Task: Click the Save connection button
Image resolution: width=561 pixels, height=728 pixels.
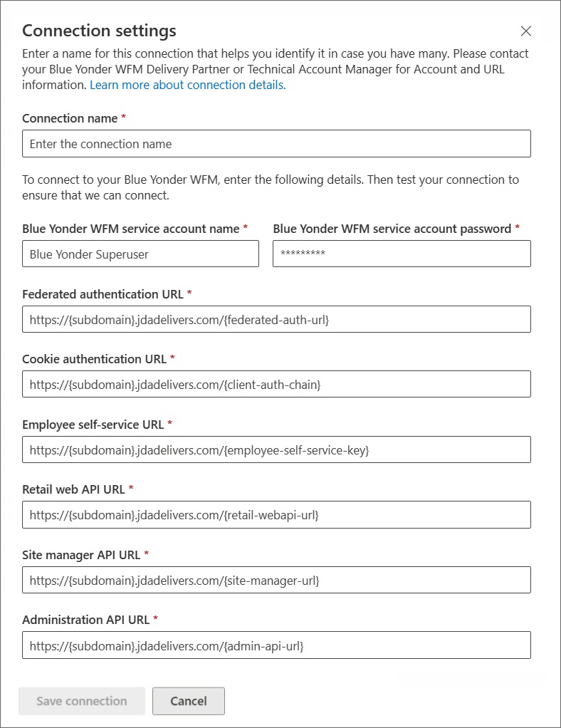Action: point(82,701)
